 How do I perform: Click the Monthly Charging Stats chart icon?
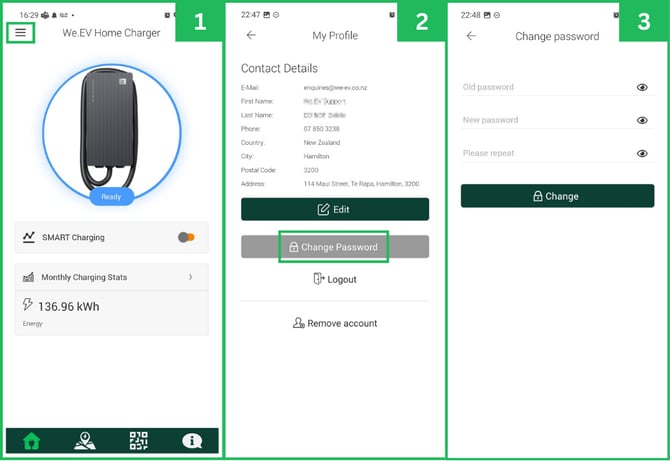click(28, 277)
